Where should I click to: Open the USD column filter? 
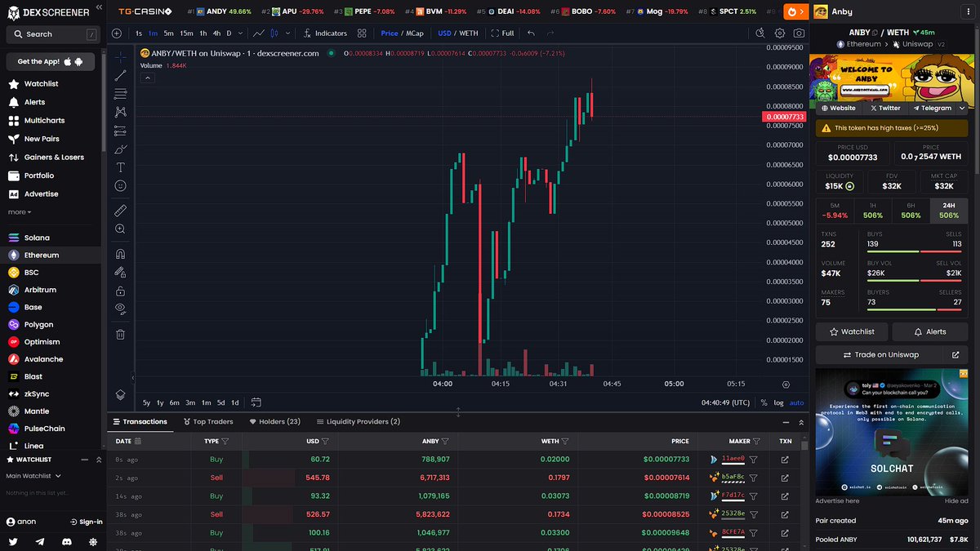325,442
